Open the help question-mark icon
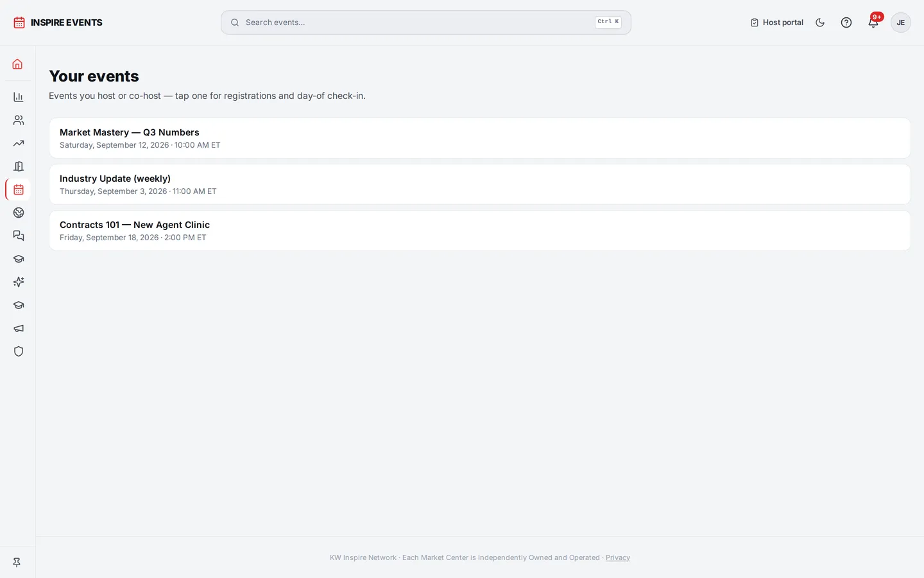The height and width of the screenshot is (578, 924). [x=846, y=22]
